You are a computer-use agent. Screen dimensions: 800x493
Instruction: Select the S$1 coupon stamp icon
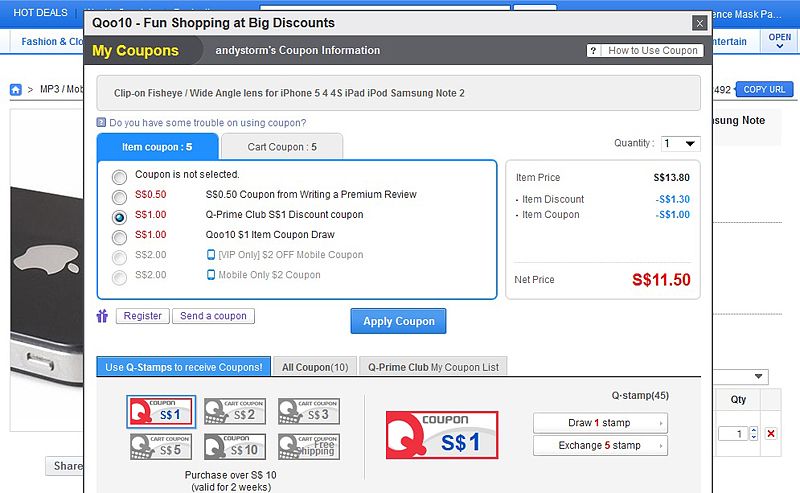pos(159,411)
